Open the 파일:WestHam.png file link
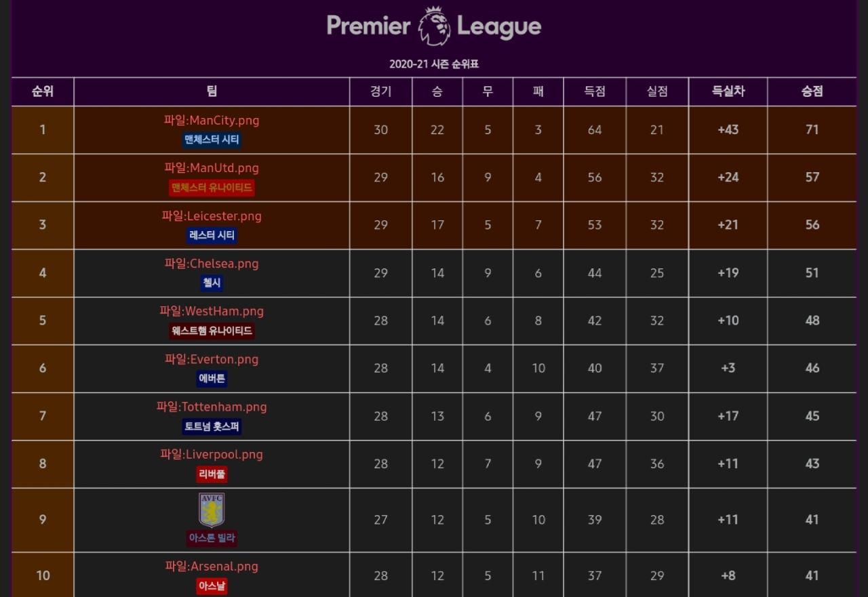The height and width of the screenshot is (597, 868). (x=212, y=312)
